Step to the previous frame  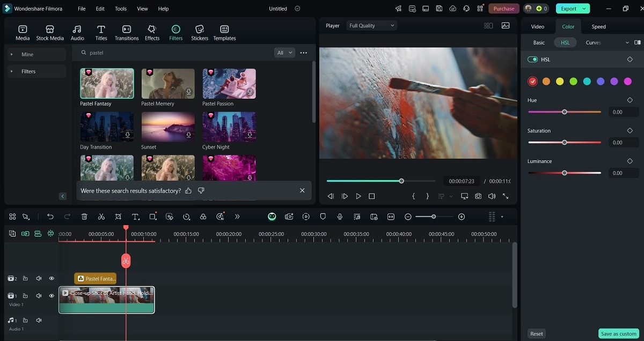(x=331, y=196)
